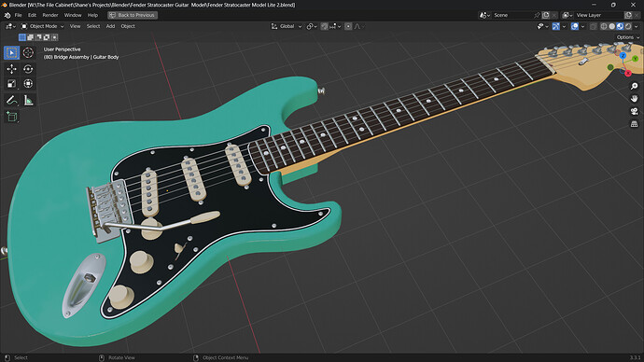Click the pan hand navigation icon
644x362 pixels.
[x=634, y=99]
